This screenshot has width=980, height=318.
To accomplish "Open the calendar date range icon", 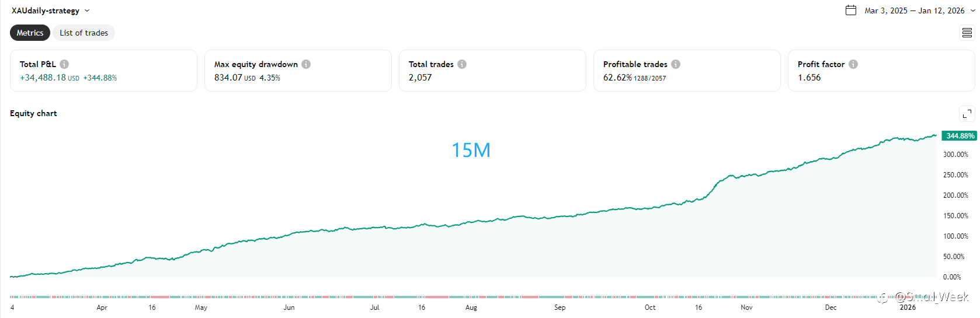I will [851, 11].
